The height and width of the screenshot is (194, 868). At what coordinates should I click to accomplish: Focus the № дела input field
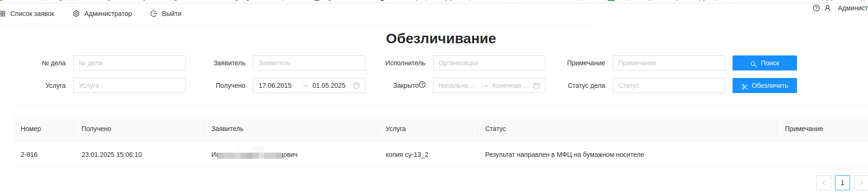point(129,63)
